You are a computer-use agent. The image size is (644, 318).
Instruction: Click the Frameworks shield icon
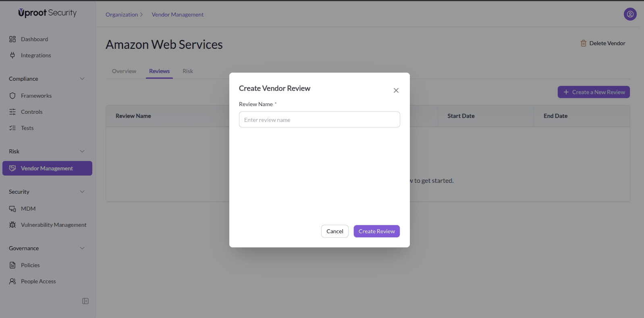tap(12, 96)
